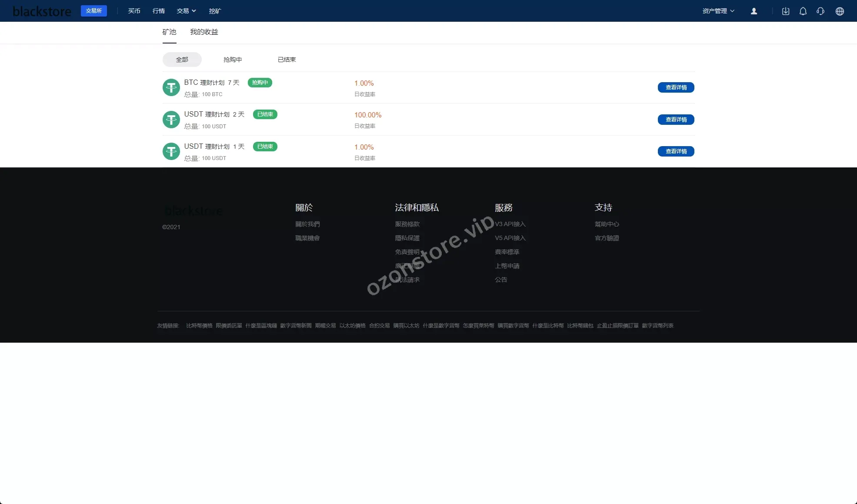Click the user profile icon
Screen dimensions: 857x504
[754, 11]
